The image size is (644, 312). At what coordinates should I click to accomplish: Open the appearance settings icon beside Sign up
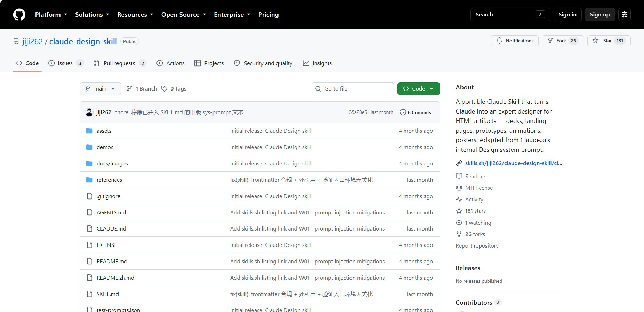[625, 15]
